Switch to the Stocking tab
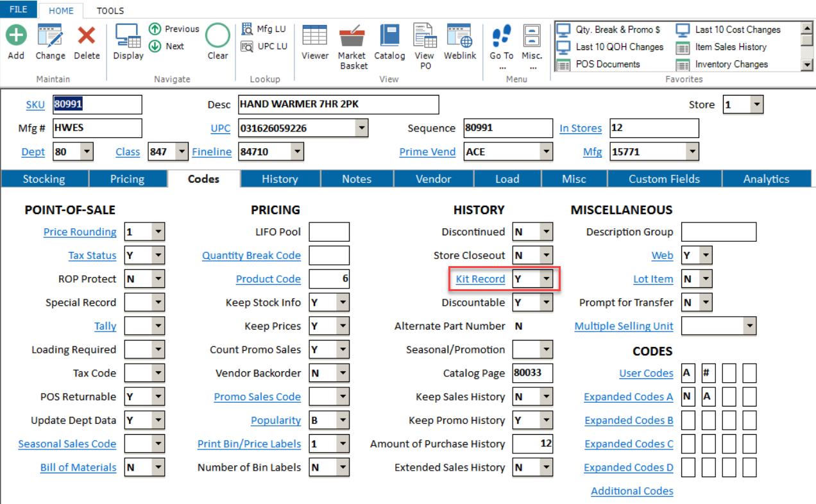Screen dimensions: 816x504 pos(44,179)
